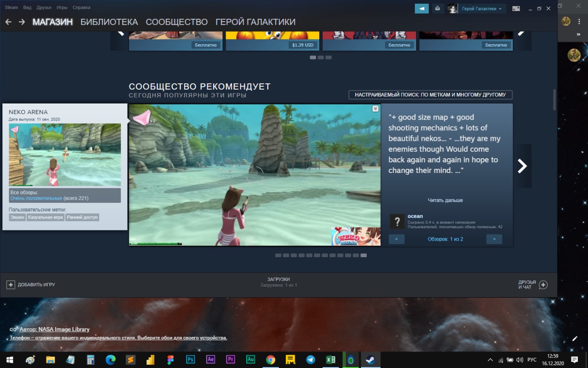Switch to Excel in the taskbar
Image resolution: width=588 pixels, height=368 pixels.
click(330, 359)
